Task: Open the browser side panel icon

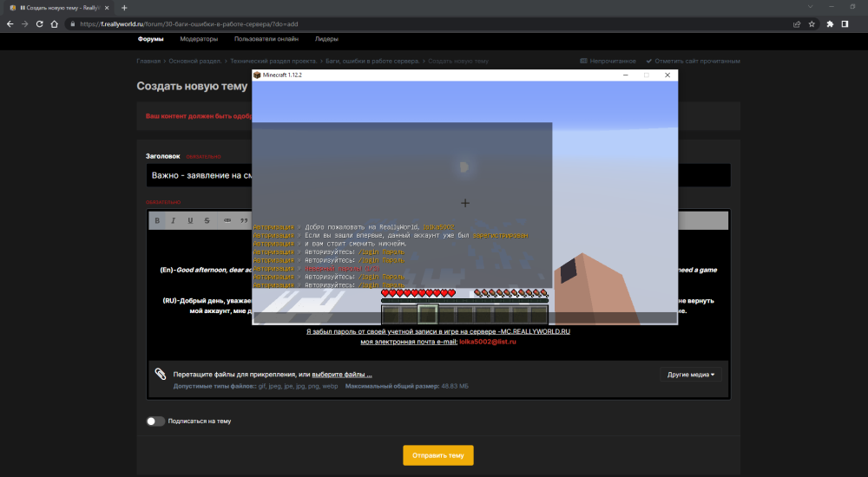Action: pyautogui.click(x=845, y=23)
